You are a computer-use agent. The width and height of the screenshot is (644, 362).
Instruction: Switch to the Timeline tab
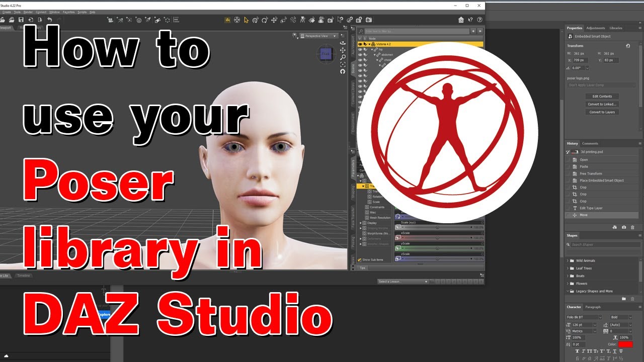pos(23,276)
